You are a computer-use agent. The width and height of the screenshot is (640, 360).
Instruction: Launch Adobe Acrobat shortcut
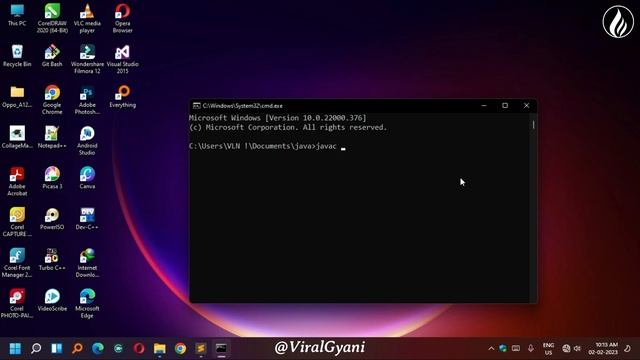pyautogui.click(x=17, y=181)
